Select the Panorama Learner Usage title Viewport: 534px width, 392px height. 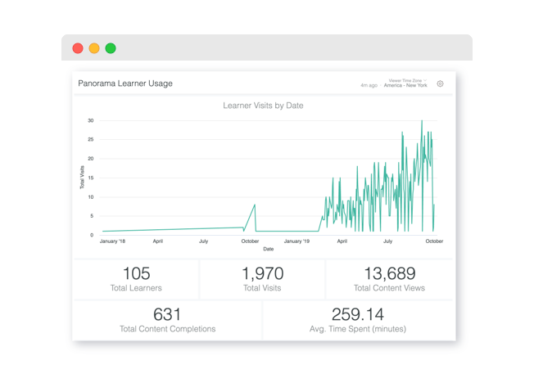tap(125, 83)
